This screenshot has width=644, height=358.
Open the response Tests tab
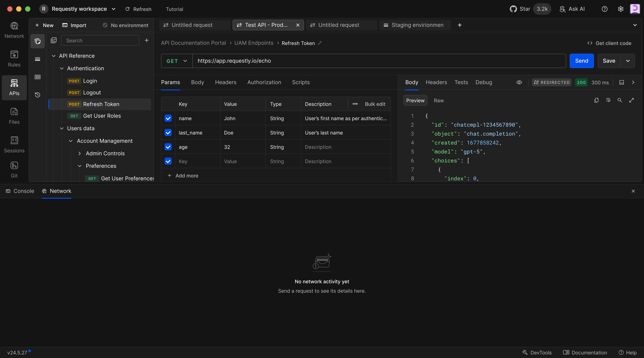(x=461, y=82)
